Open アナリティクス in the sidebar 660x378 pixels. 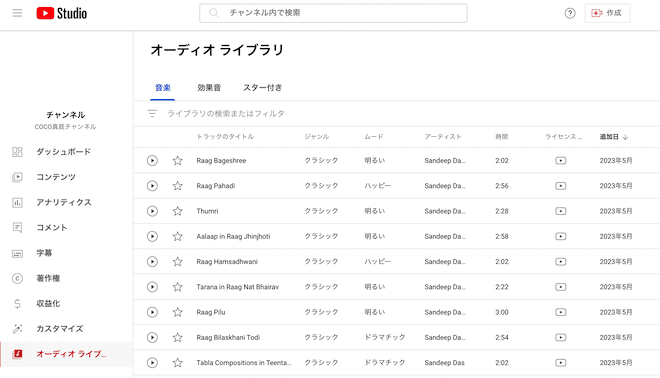click(x=67, y=202)
